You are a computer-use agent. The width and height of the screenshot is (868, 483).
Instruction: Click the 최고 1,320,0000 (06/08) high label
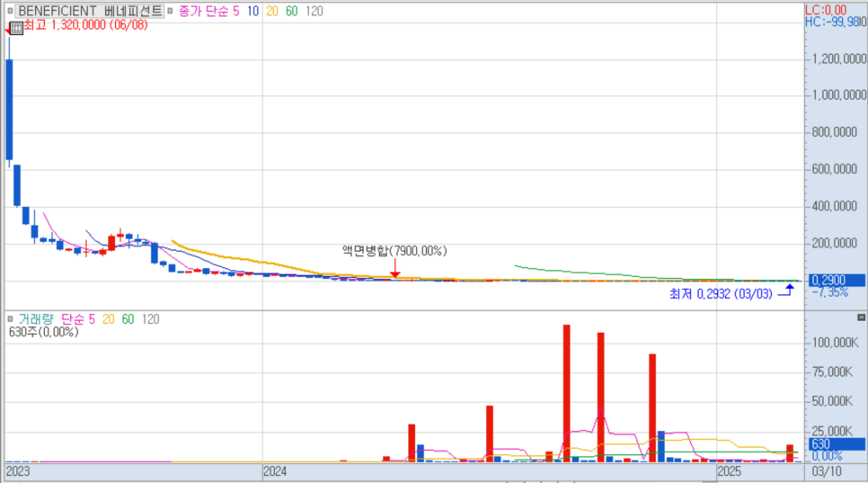85,25
